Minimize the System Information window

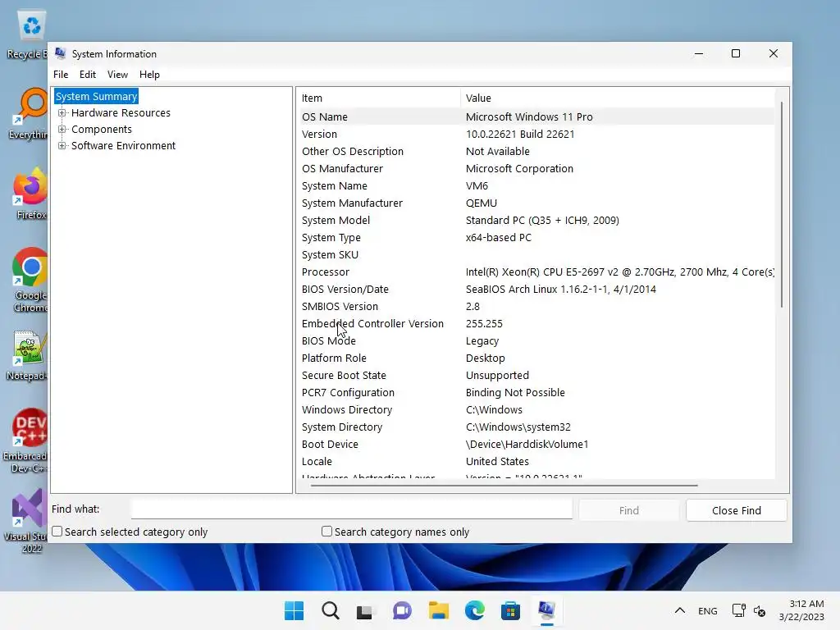point(699,53)
